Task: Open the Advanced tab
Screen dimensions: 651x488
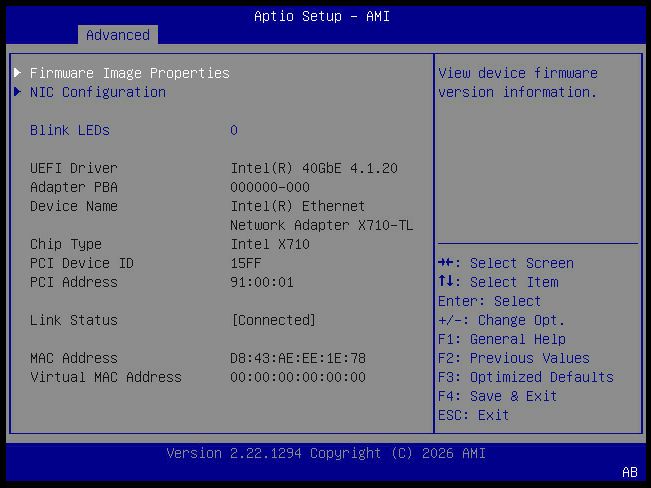Action: (118, 35)
